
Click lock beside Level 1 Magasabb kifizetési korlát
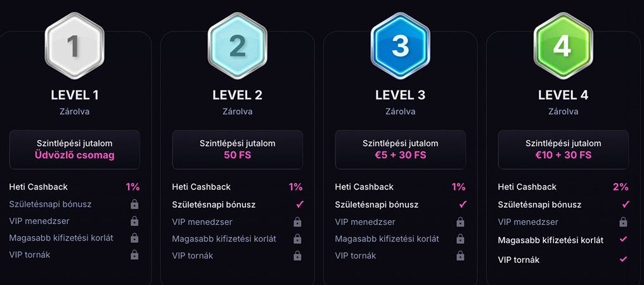click(134, 237)
